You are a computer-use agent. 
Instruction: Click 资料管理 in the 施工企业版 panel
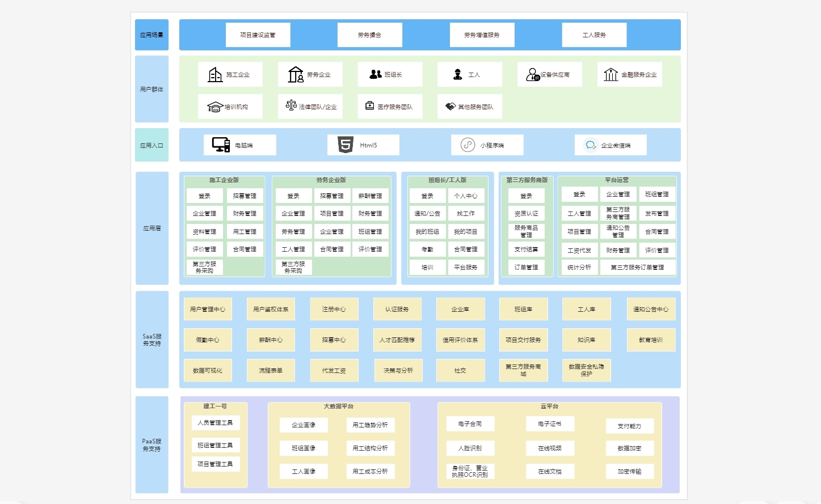click(205, 231)
